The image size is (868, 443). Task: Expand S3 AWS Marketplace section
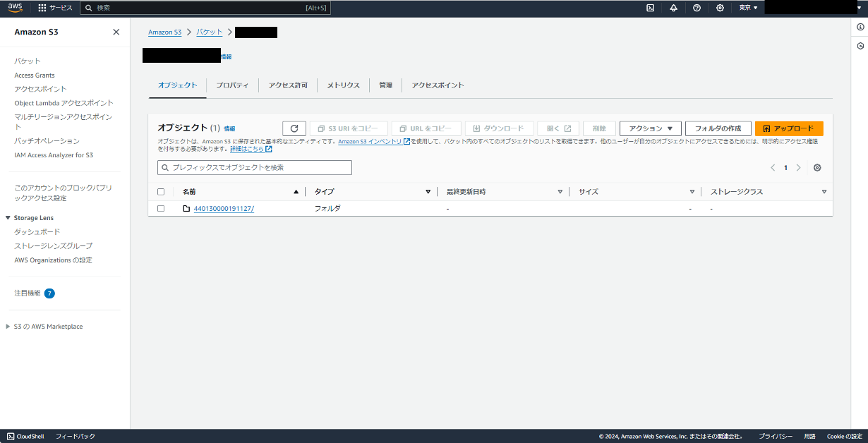click(8, 327)
